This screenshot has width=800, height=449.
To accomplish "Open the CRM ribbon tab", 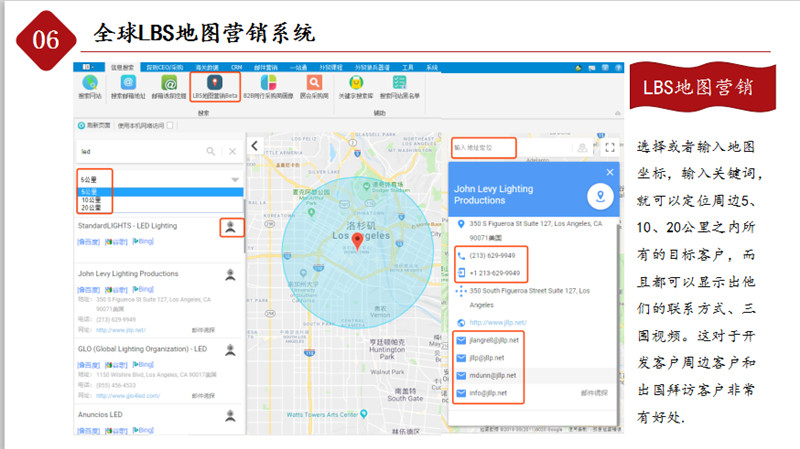I will pyautogui.click(x=236, y=67).
